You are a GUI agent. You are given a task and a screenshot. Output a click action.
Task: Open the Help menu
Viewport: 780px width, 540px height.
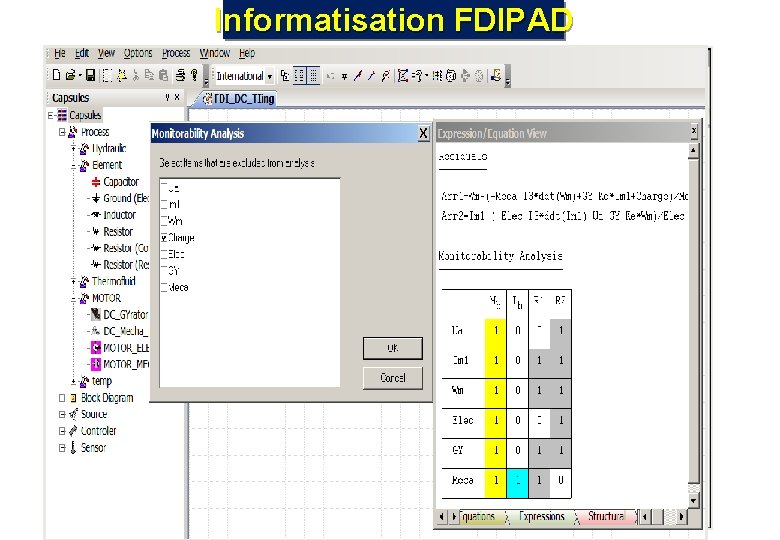[x=247, y=53]
